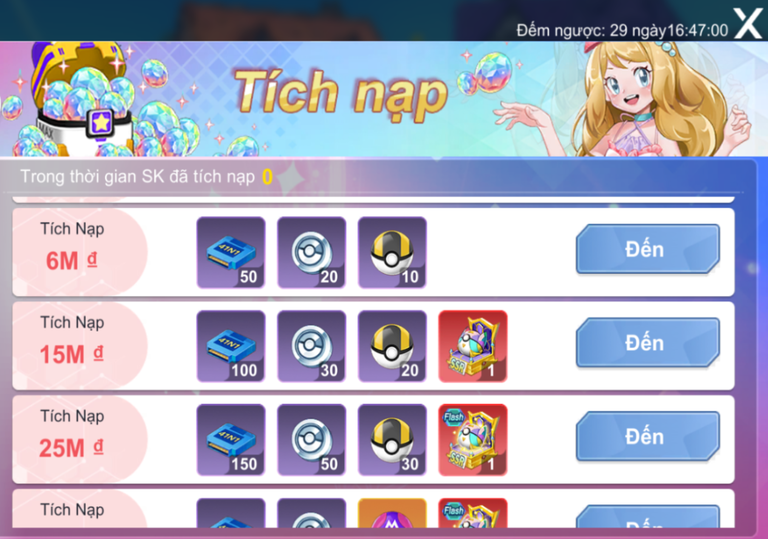Click the Đến button for 6M tier
Image resolution: width=768 pixels, height=539 pixels.
[648, 249]
